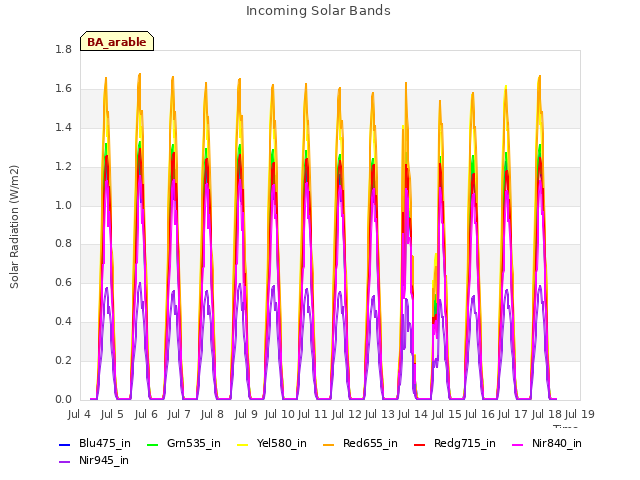Click the Grn535_in legend label

coord(194,444)
